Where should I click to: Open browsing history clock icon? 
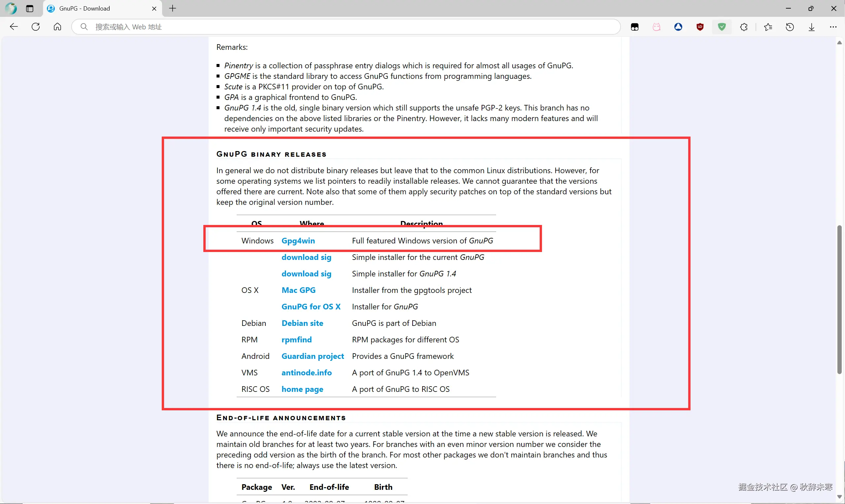point(790,27)
